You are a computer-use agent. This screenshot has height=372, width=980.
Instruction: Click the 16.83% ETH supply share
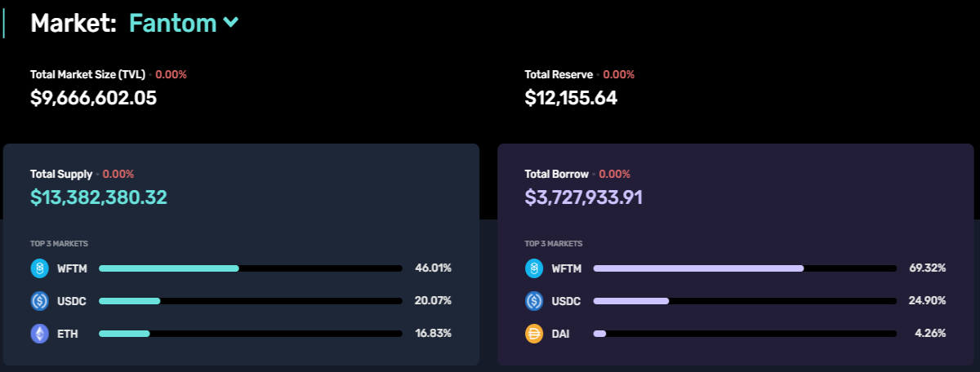pos(433,334)
